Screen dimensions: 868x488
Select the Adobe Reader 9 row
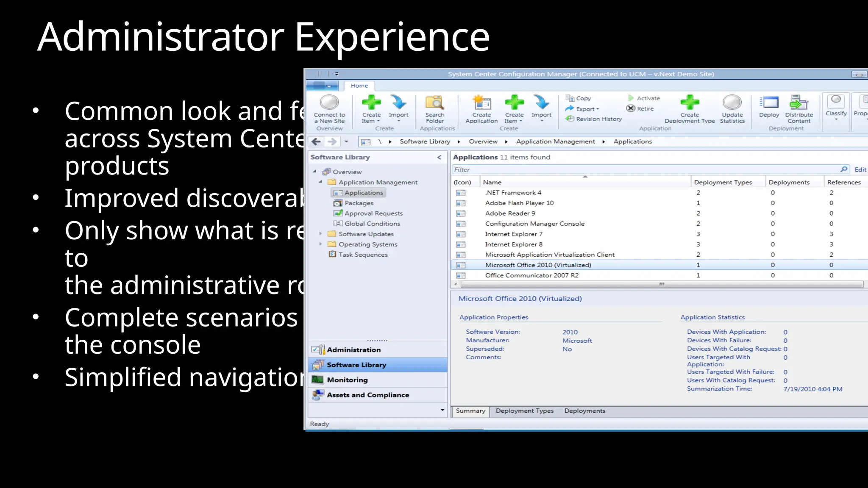coord(659,213)
